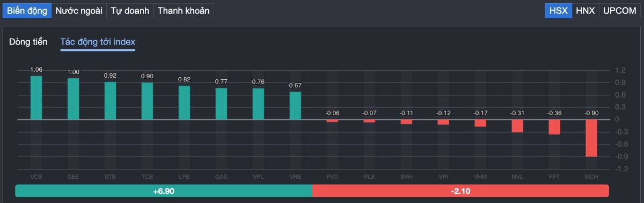
Task: Click the green VCB bar
Action: point(36,97)
